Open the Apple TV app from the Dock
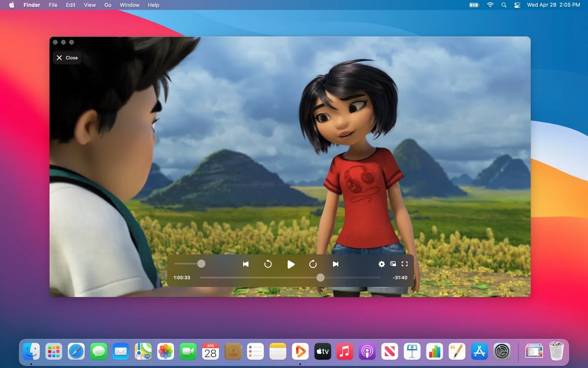 [322, 352]
